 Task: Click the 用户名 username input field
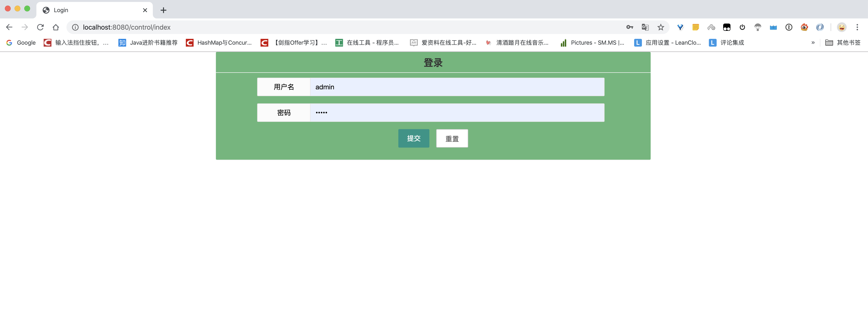coord(457,87)
